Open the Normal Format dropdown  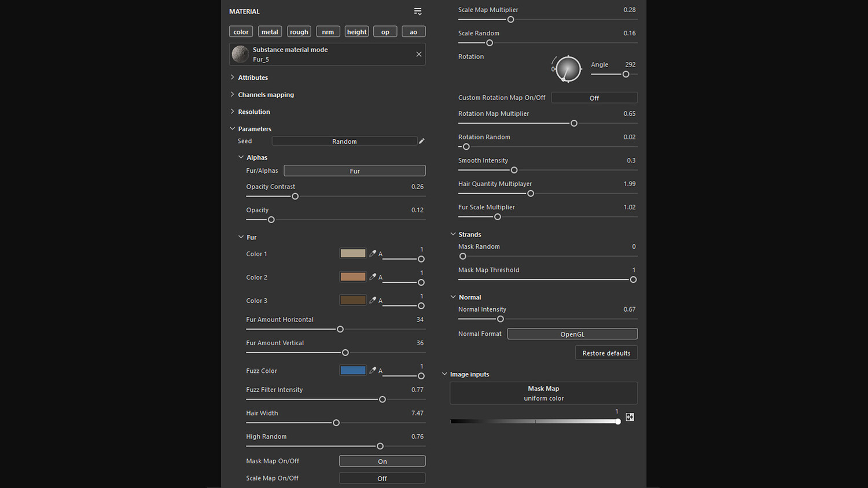tap(572, 334)
